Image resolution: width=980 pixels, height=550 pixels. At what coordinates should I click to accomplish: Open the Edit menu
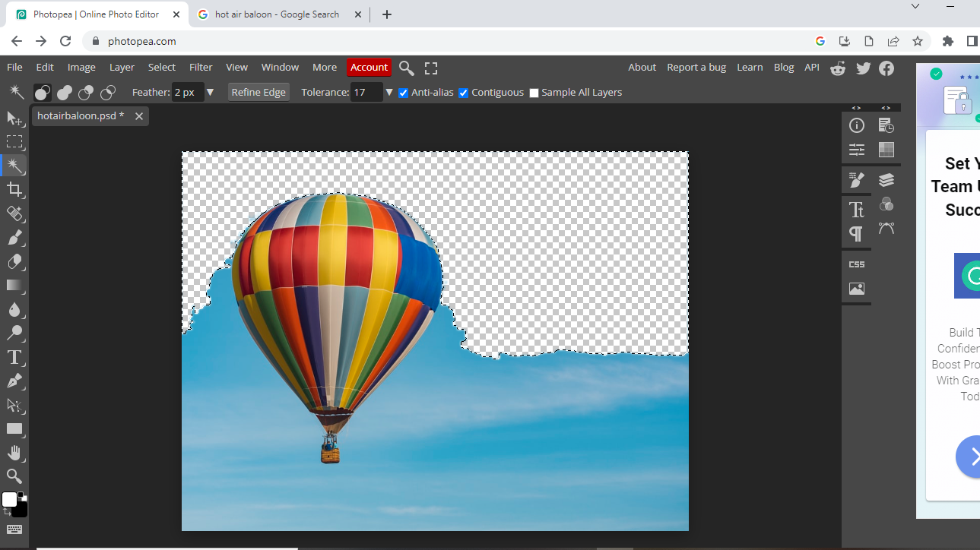[45, 67]
